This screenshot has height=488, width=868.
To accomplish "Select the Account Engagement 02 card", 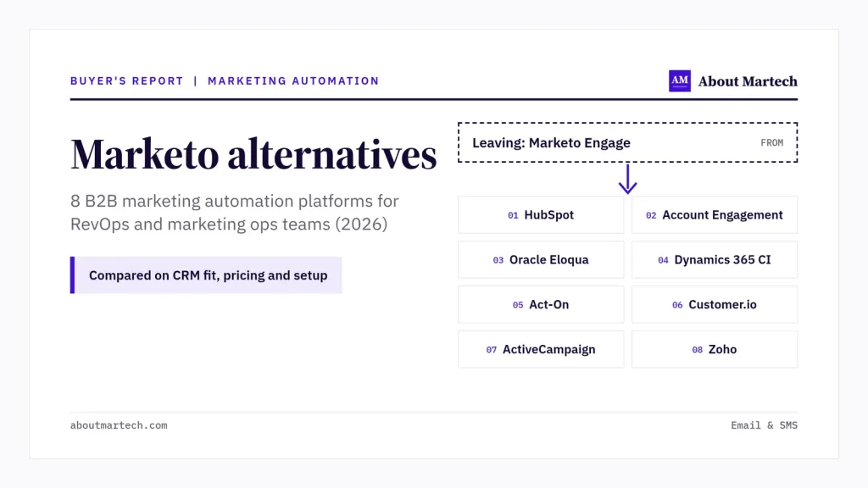I will 715,214.
